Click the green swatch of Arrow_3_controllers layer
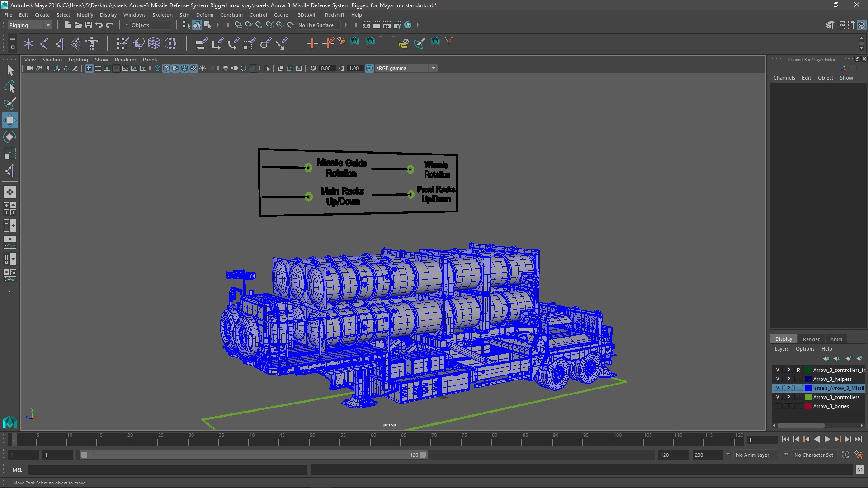 808,397
